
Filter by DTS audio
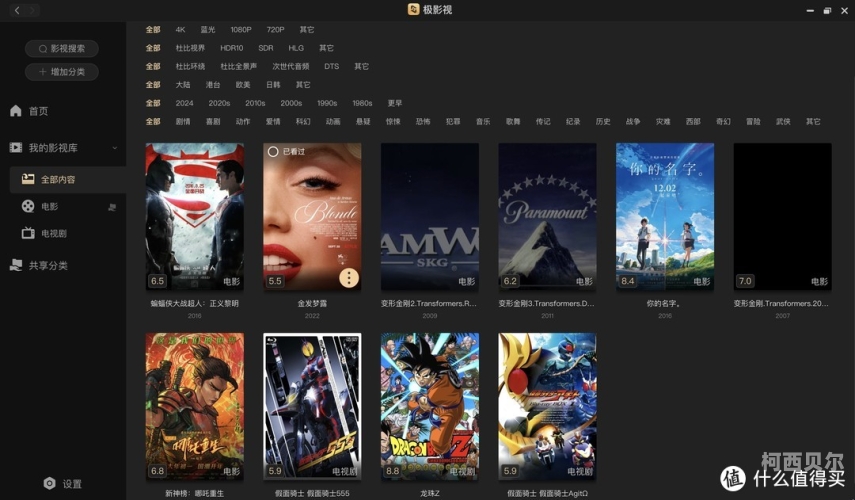point(332,67)
